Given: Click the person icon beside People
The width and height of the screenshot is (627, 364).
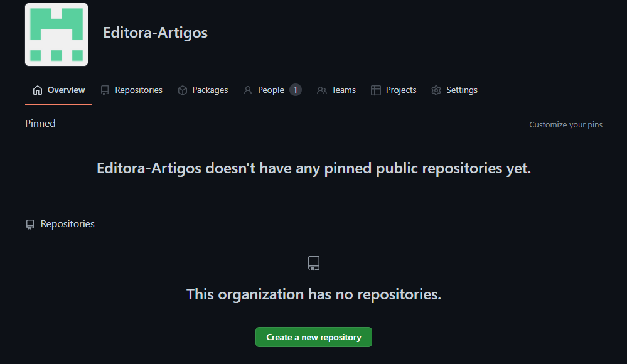Looking at the screenshot, I should 248,90.
